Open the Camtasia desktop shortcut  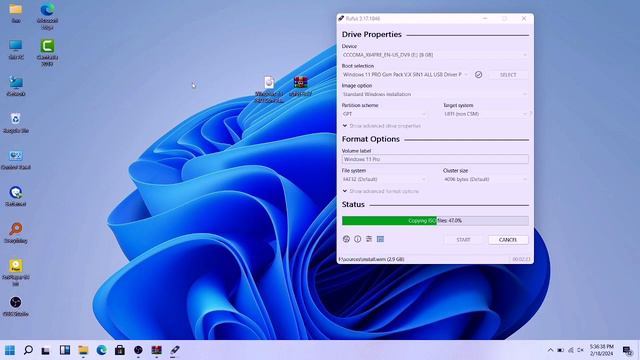[x=47, y=53]
